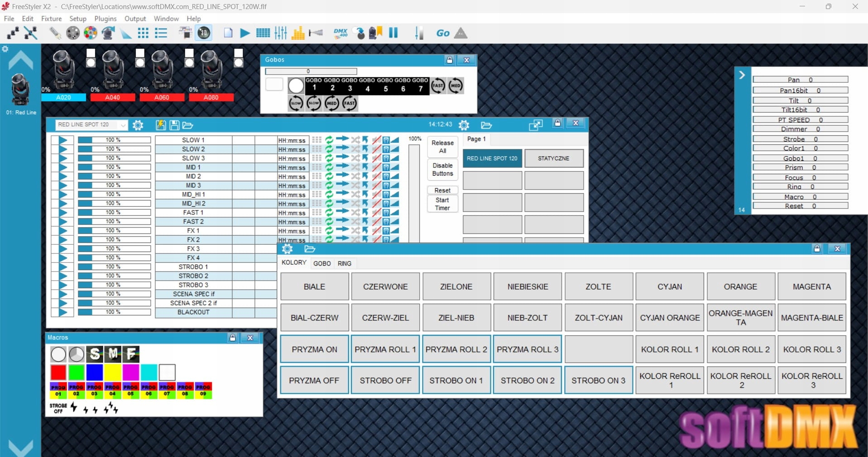Open cue list settings gear next to dropdown

click(138, 125)
